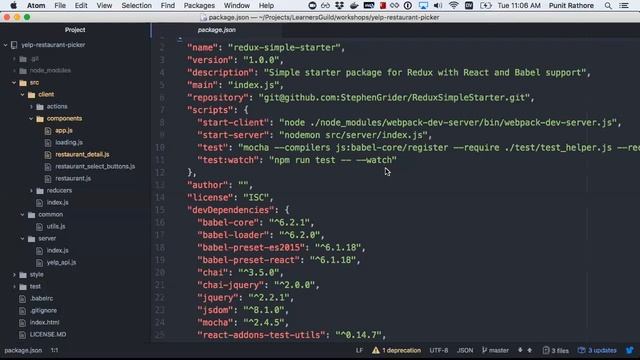The width and height of the screenshot is (640, 360).
Task: Open the Packages menu
Action: pyautogui.click(x=199, y=5)
